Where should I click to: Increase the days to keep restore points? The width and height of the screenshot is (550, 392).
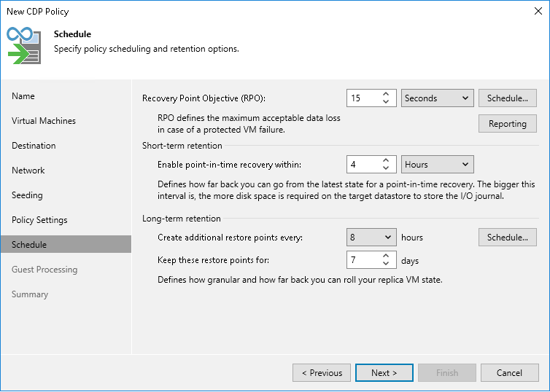click(386, 256)
